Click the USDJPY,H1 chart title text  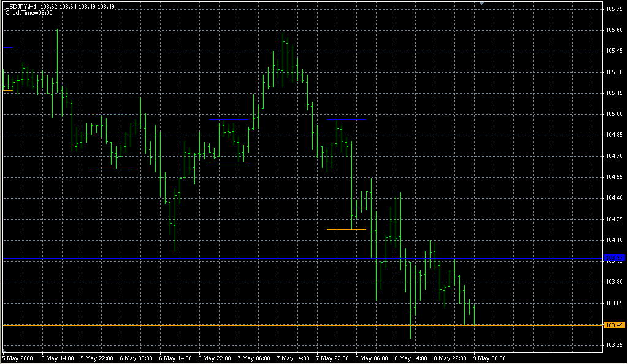pos(21,6)
